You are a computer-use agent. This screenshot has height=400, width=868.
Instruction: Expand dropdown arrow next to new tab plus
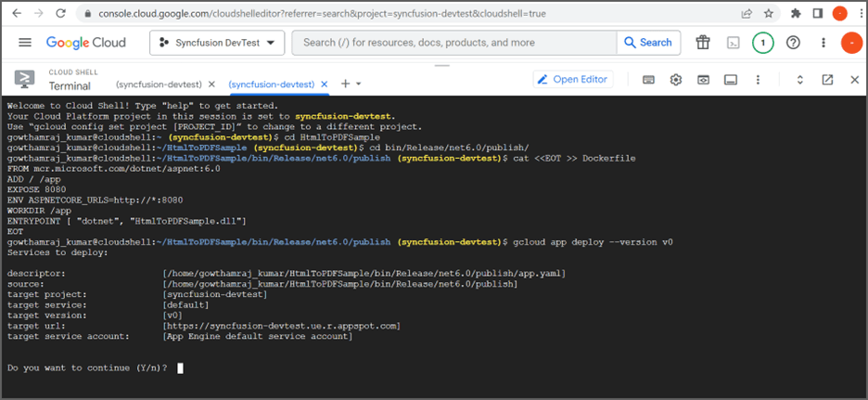click(359, 84)
